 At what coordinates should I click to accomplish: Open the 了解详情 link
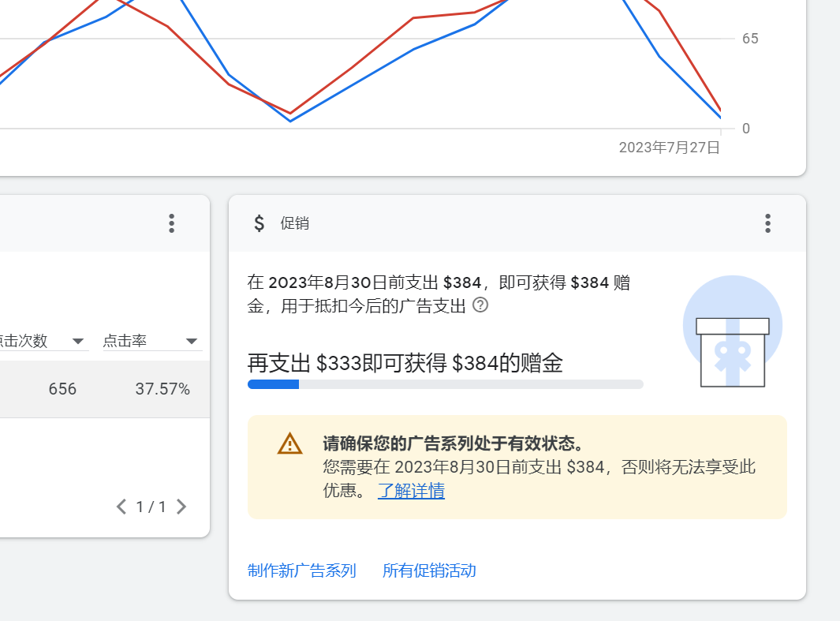click(411, 491)
